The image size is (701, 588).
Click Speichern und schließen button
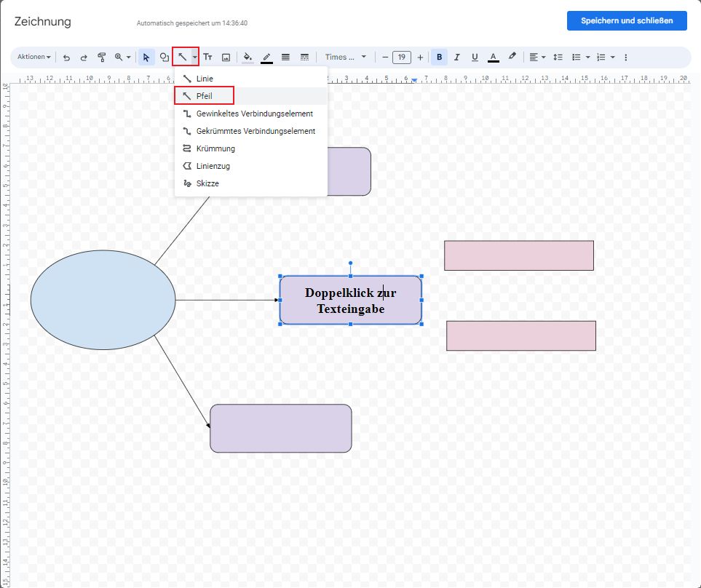tap(626, 21)
